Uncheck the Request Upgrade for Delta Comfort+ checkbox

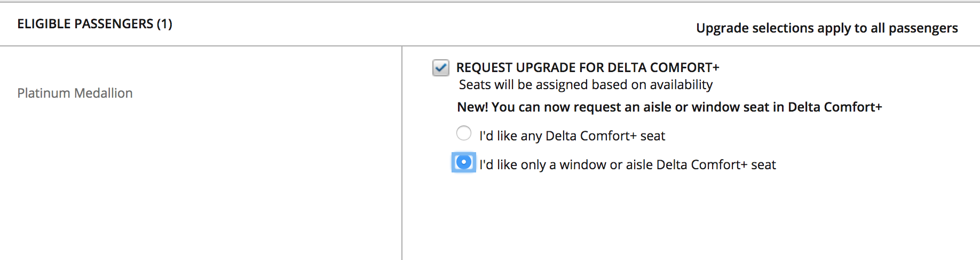[x=441, y=68]
